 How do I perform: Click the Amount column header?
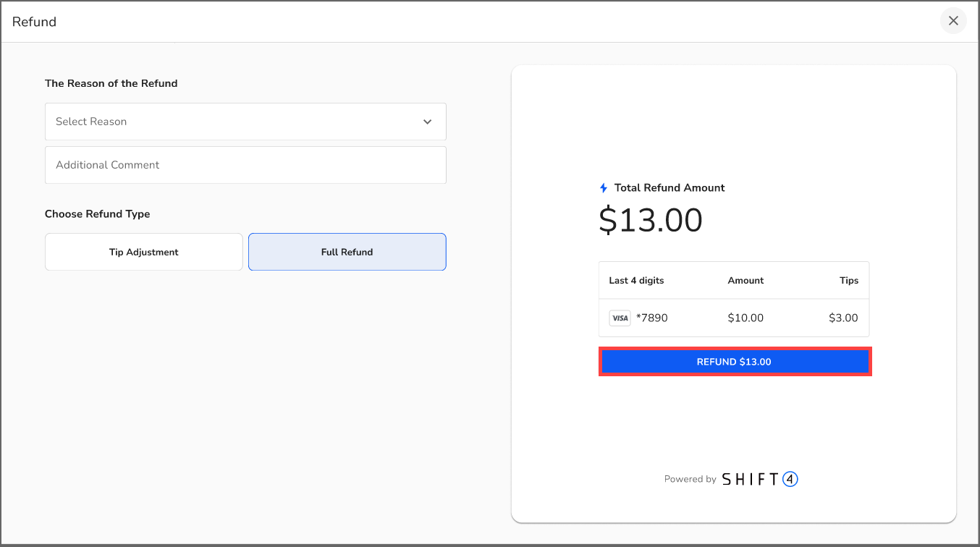tap(745, 281)
